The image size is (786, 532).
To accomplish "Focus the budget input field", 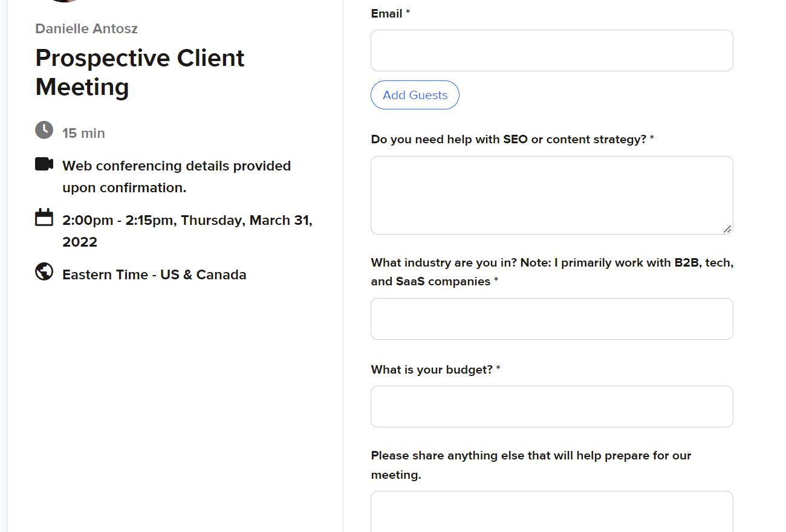I will coord(552,406).
